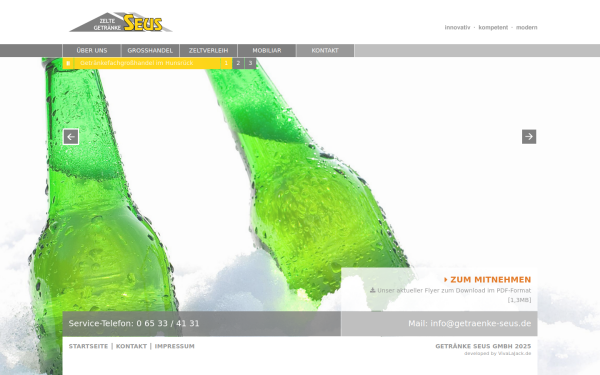Open STARTSEITE link in the footer
Screen dimensions: 600x375
88,346
